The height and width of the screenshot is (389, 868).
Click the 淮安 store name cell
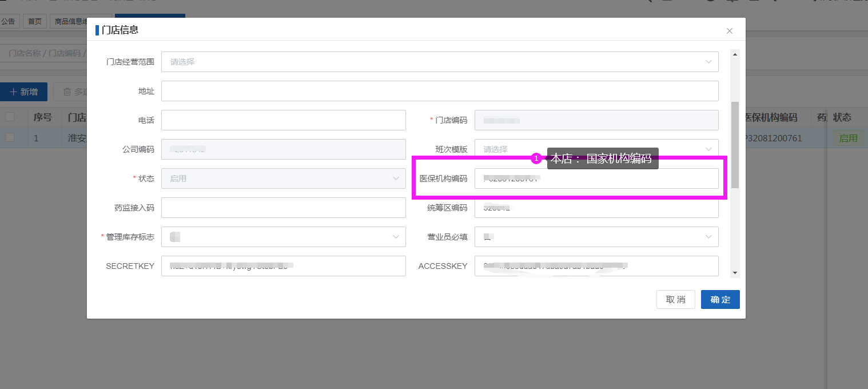pyautogui.click(x=77, y=138)
